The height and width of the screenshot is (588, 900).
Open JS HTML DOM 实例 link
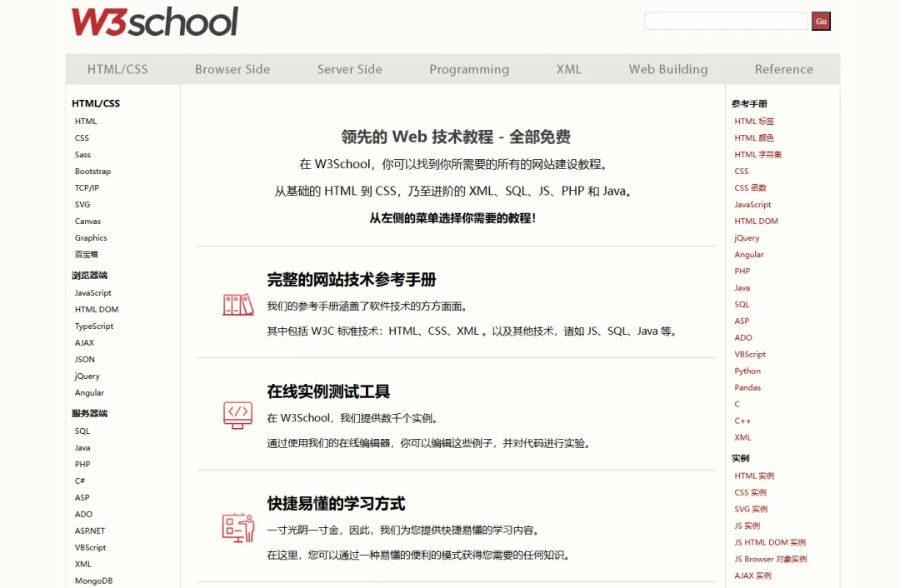click(x=770, y=542)
